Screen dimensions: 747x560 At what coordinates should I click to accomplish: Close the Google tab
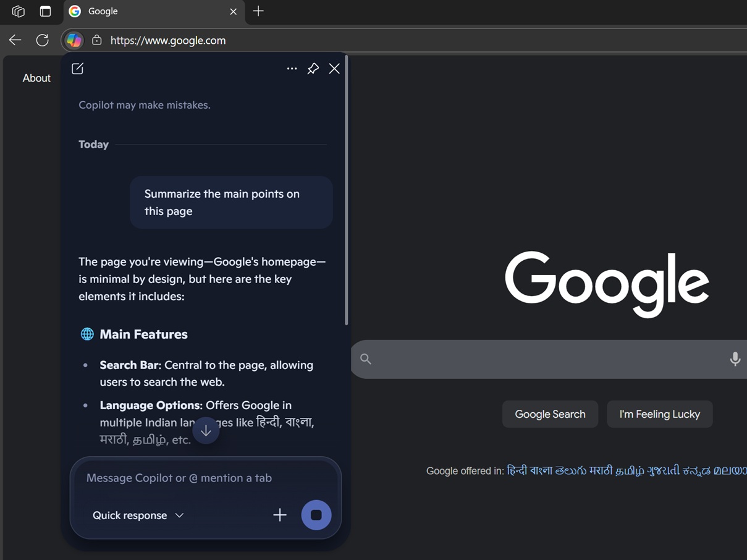pyautogui.click(x=233, y=11)
